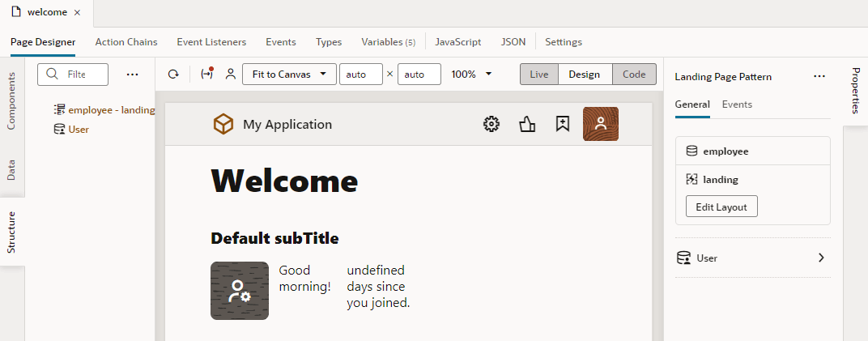868x341 pixels.
Task: Open the welcome file tab
Action: pyautogui.click(x=47, y=13)
